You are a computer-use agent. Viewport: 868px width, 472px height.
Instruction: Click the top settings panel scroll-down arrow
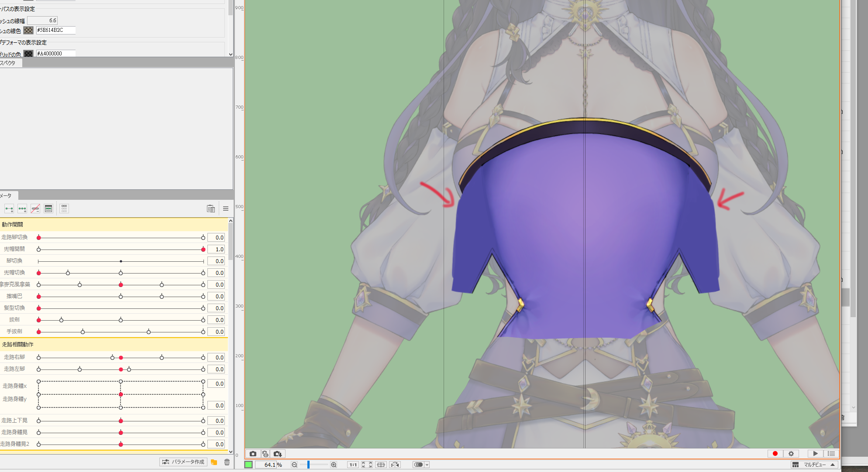click(x=231, y=54)
